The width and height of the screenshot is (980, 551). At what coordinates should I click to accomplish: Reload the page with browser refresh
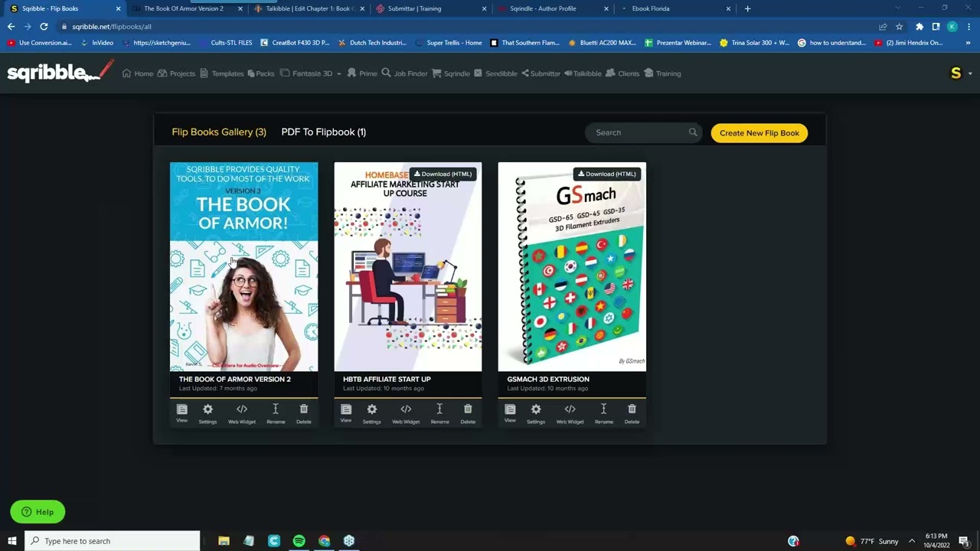pos(44,26)
